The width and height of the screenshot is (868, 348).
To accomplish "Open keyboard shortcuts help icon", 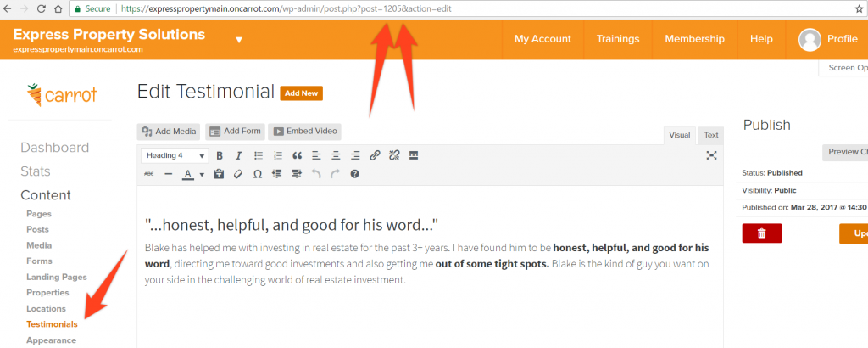I will click(x=354, y=174).
